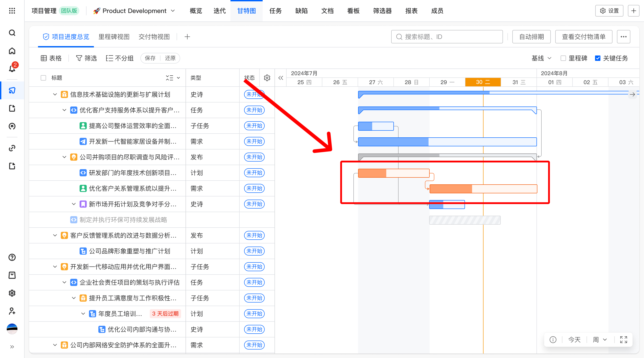
Task: Open the 周 time scale dropdown
Action: point(600,339)
